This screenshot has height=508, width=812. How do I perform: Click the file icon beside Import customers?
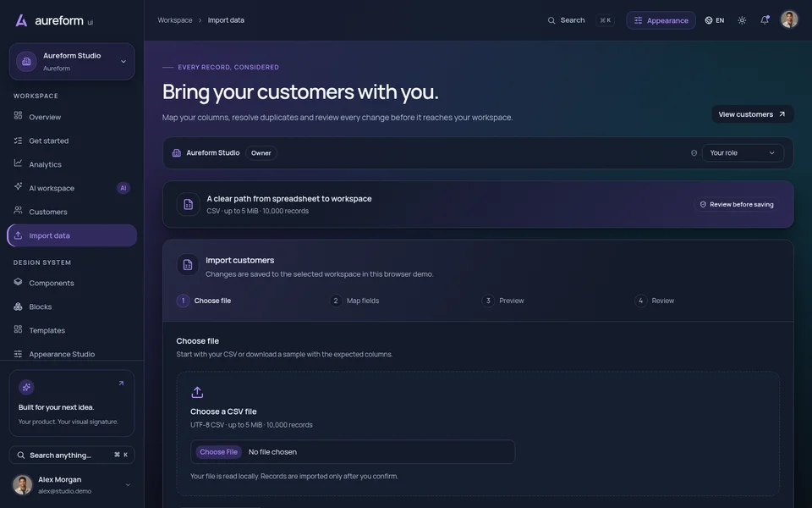188,265
